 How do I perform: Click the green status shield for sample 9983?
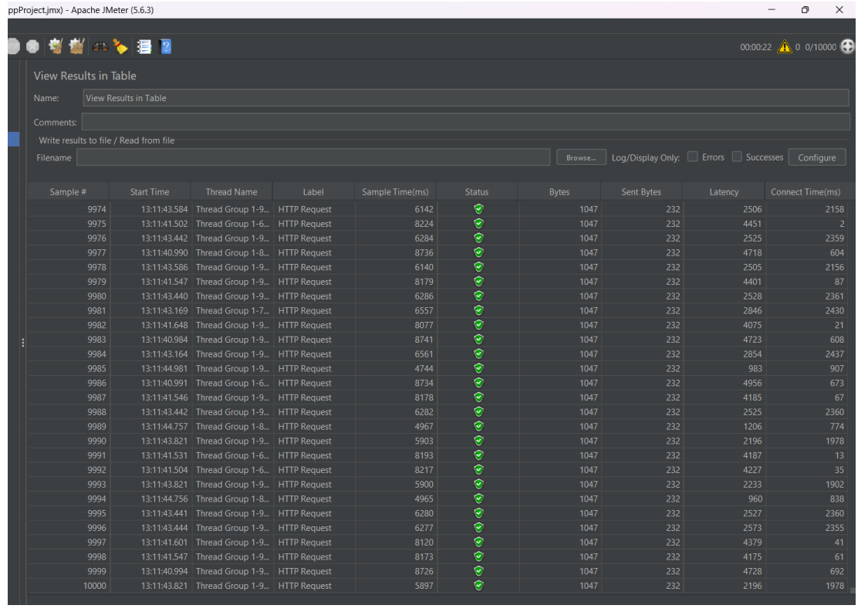[x=478, y=340]
